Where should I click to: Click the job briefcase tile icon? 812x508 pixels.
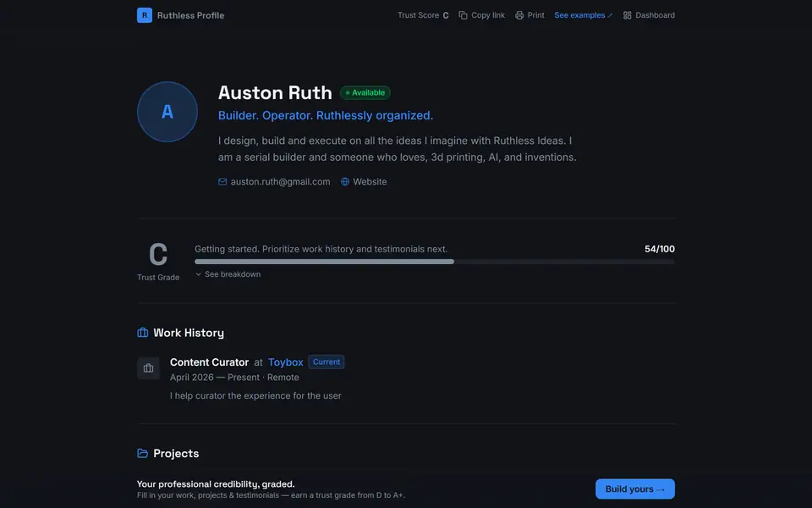point(148,368)
